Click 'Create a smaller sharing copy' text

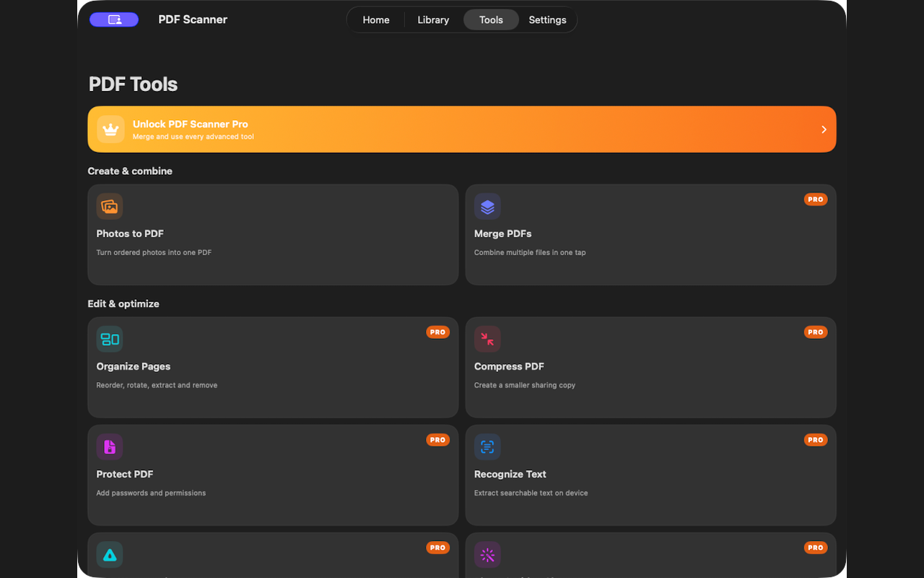click(x=525, y=386)
